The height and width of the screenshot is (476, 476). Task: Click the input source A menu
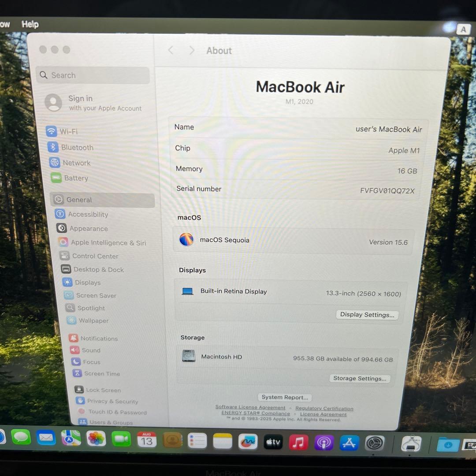click(463, 30)
